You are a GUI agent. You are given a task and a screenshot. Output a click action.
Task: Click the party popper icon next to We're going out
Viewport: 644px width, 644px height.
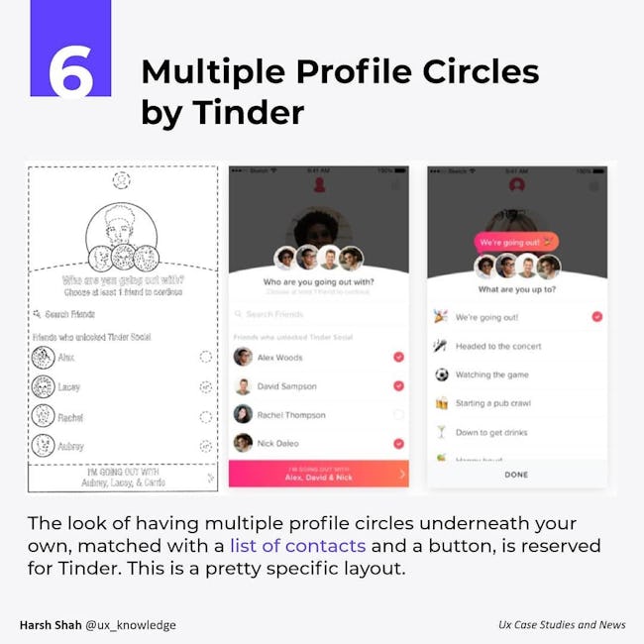pyautogui.click(x=441, y=317)
